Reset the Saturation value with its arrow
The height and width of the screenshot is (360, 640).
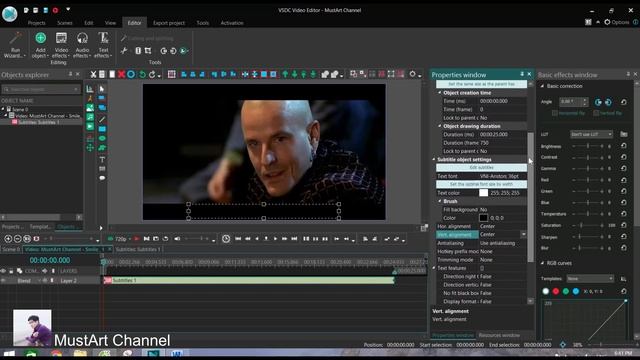click(x=624, y=225)
